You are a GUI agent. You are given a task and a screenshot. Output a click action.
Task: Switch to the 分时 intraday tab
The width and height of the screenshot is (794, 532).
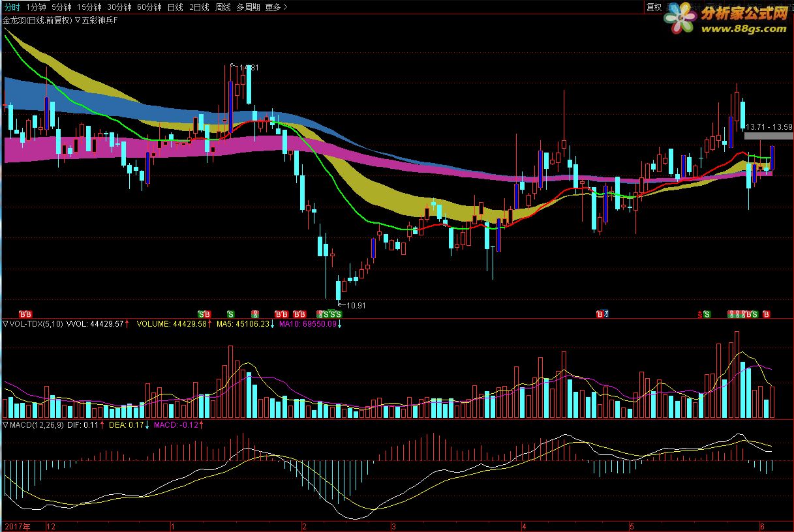click(x=12, y=7)
